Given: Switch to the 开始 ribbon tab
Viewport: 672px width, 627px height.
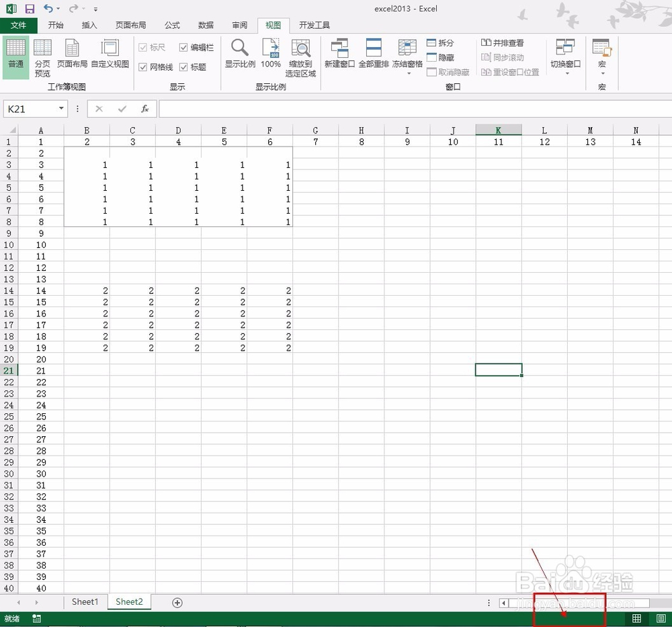Looking at the screenshot, I should tap(56, 25).
